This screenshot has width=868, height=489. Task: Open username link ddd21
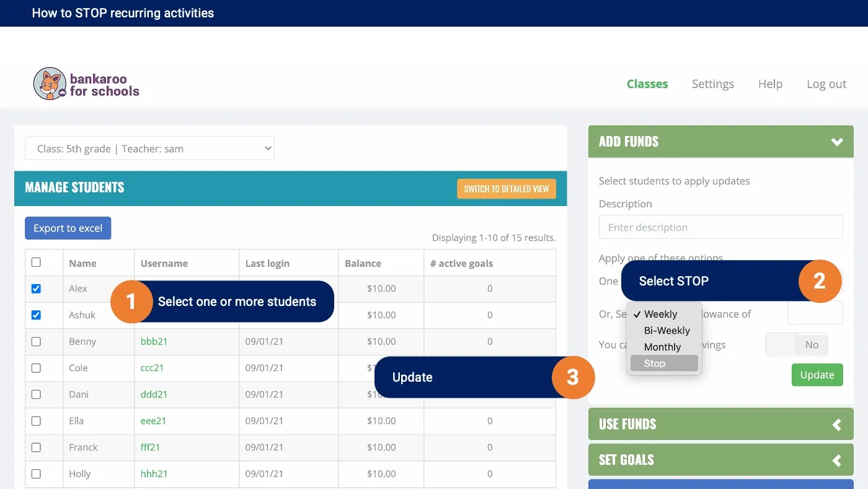[154, 394]
